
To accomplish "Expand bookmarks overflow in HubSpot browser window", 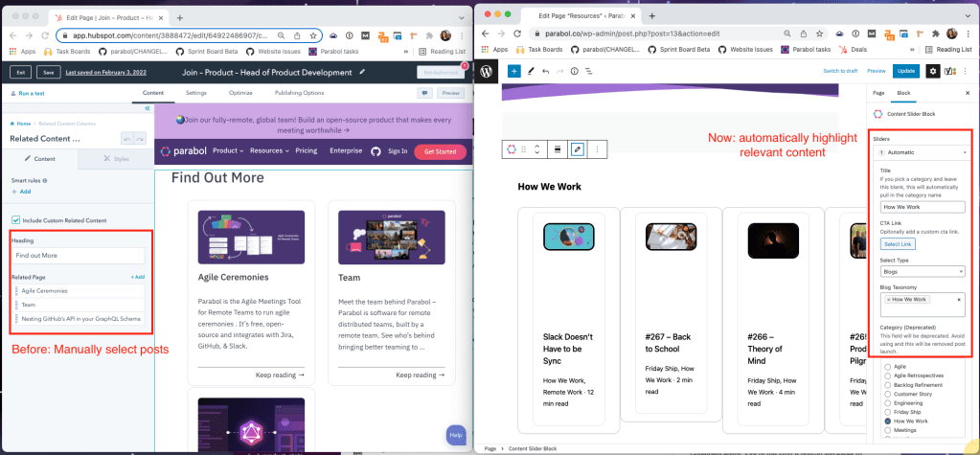I will pos(407,52).
